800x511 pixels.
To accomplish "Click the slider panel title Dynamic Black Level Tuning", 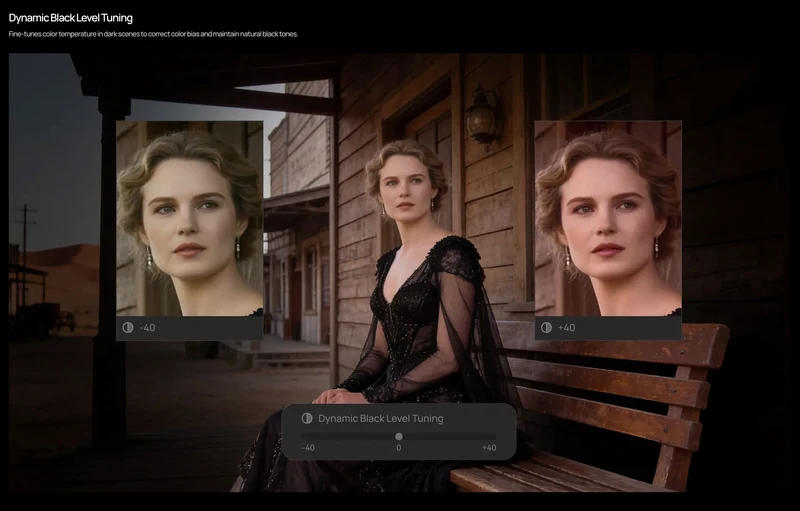I will 381,418.
